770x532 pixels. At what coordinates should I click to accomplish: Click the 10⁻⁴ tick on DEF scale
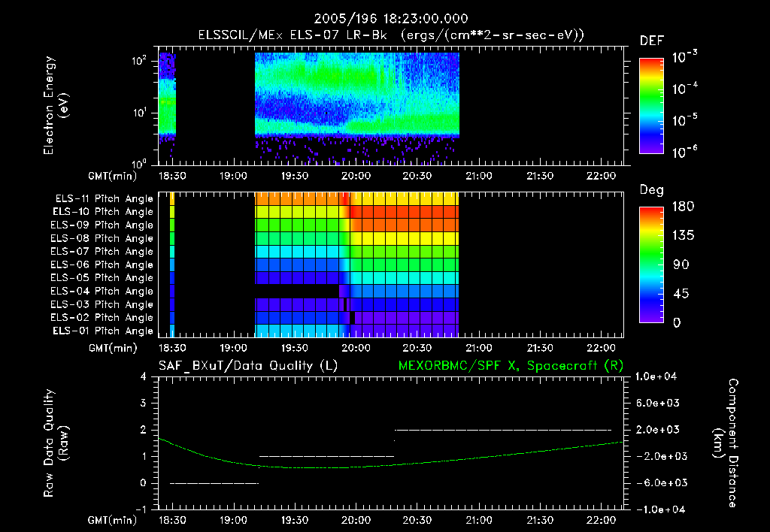tap(684, 89)
